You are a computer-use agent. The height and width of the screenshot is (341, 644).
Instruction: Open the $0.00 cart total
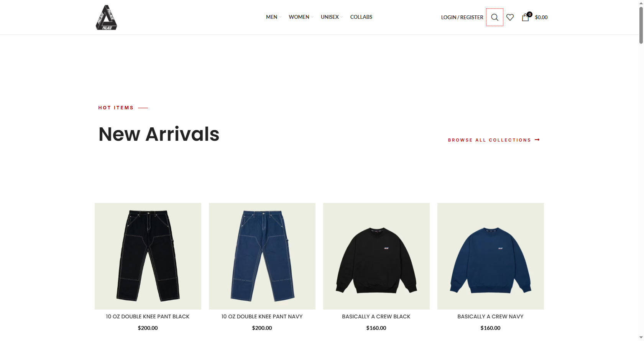point(541,17)
